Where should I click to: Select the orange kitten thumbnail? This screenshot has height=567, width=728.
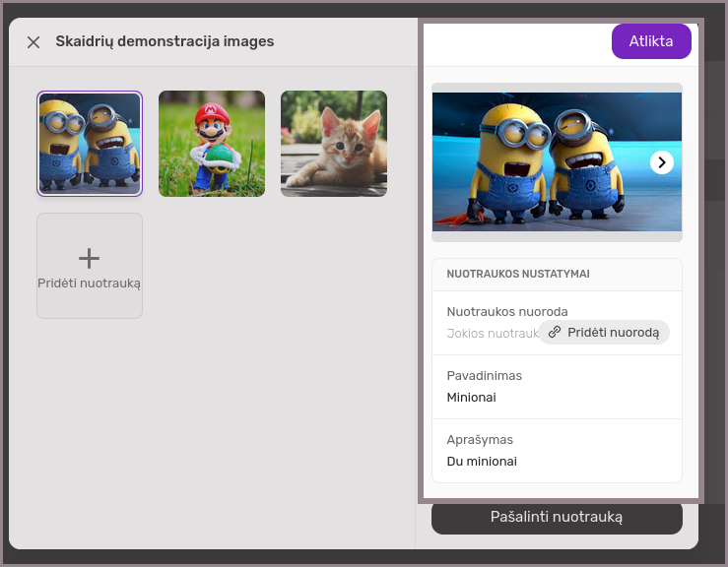[x=334, y=144]
